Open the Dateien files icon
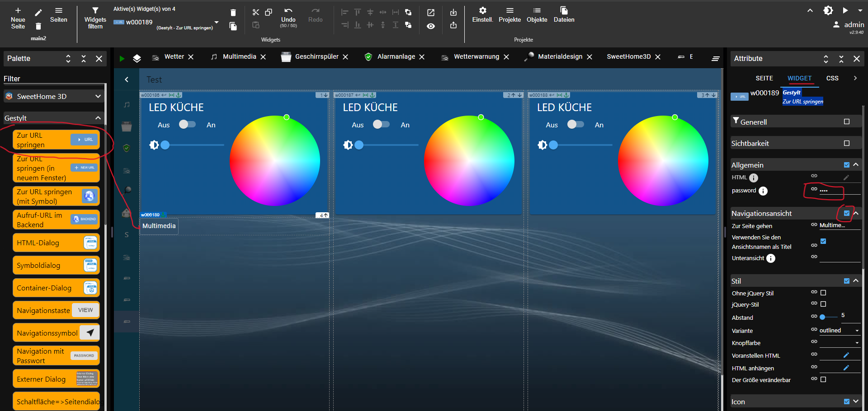 pos(564,11)
